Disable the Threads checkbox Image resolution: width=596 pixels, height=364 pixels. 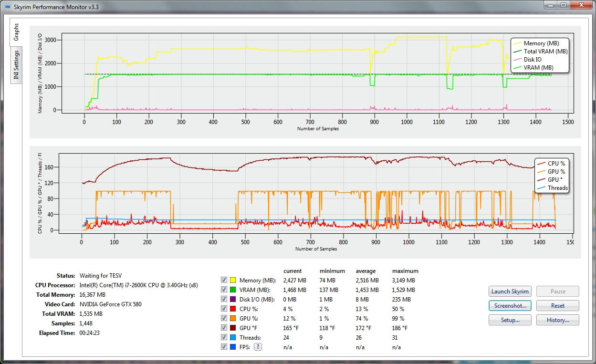coord(224,337)
